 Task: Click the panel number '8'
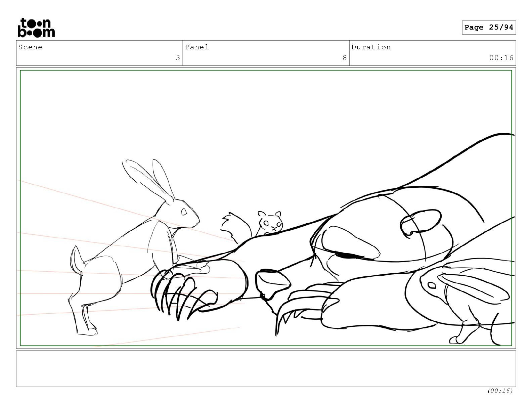[345, 58]
